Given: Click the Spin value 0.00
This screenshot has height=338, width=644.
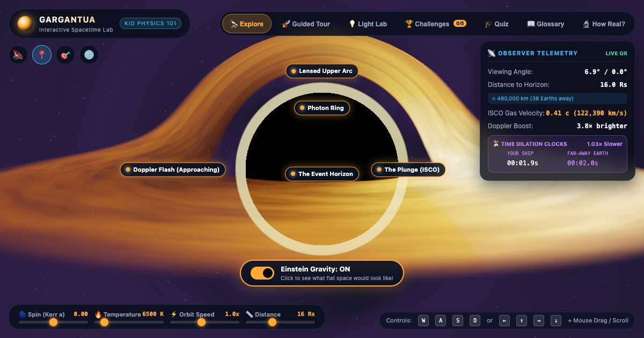Looking at the screenshot, I should [x=80, y=314].
